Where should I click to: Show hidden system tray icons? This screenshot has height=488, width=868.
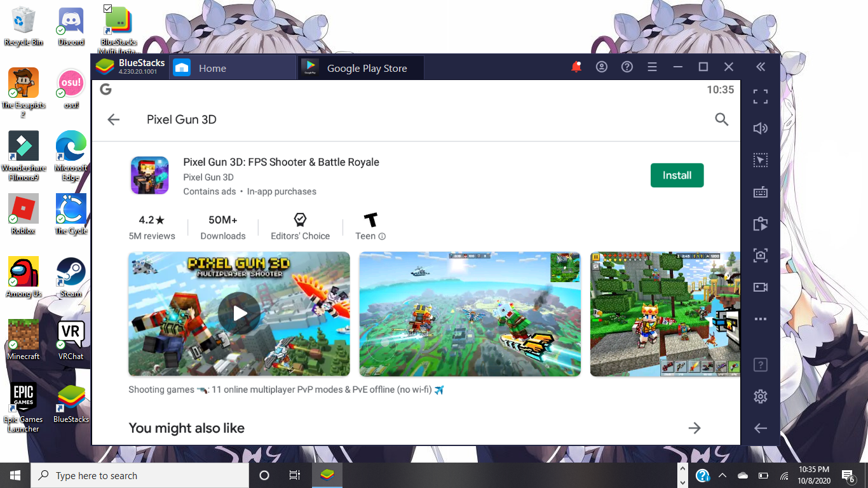(x=722, y=475)
